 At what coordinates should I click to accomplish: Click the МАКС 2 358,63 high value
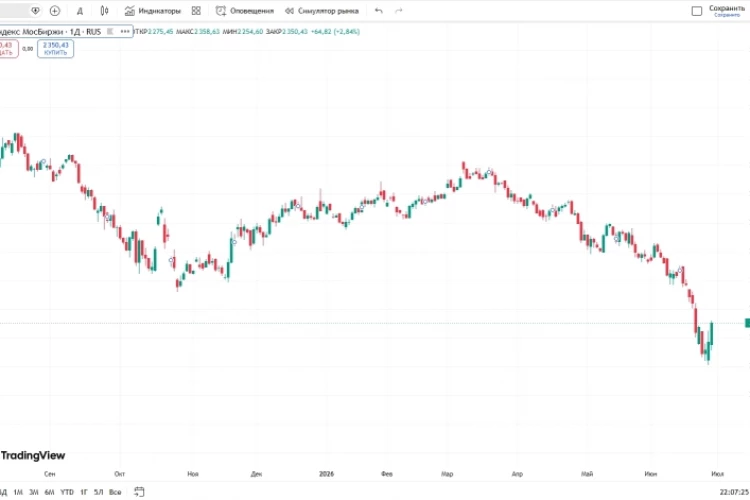[x=198, y=32]
